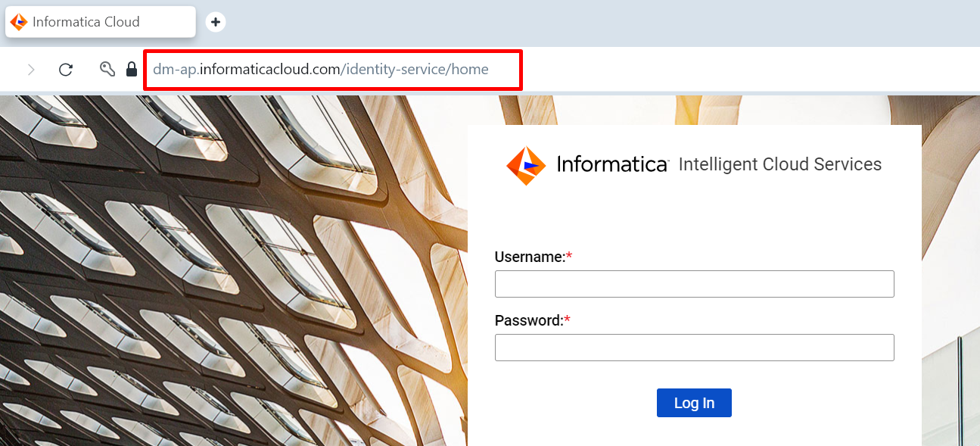Click the Informatica favicon in the tab

(x=19, y=22)
